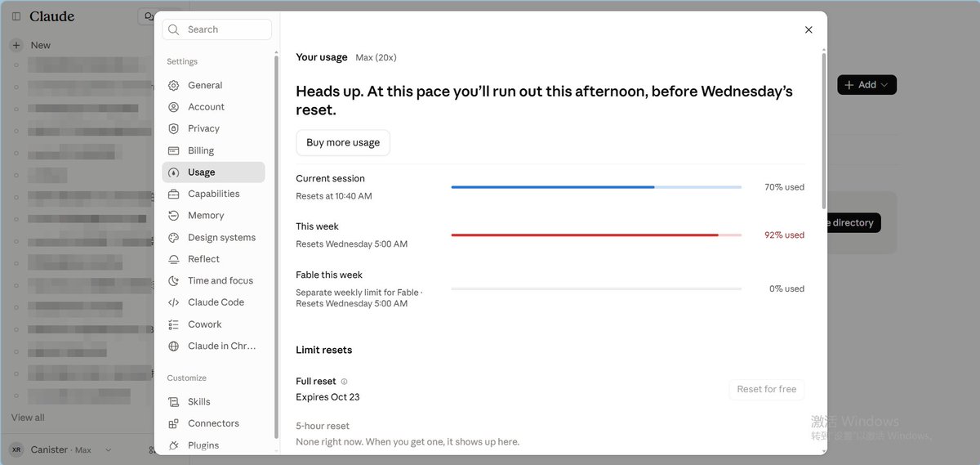The width and height of the screenshot is (980, 465).
Task: Open the Account settings tab
Action: [213, 107]
